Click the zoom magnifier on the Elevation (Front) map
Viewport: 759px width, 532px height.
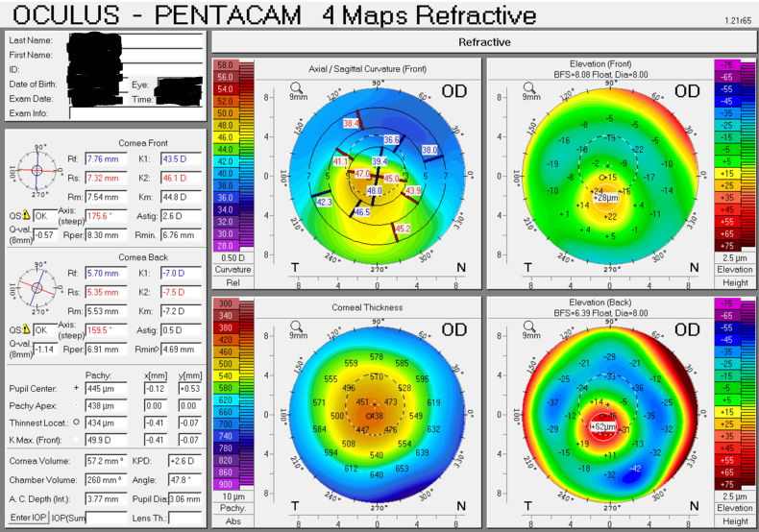(x=529, y=86)
